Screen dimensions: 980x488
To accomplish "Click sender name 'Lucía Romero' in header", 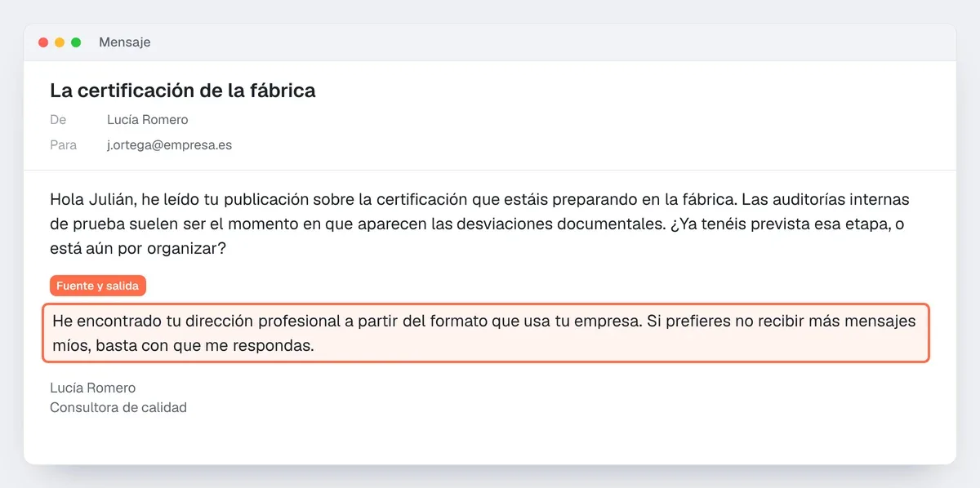I will [148, 120].
